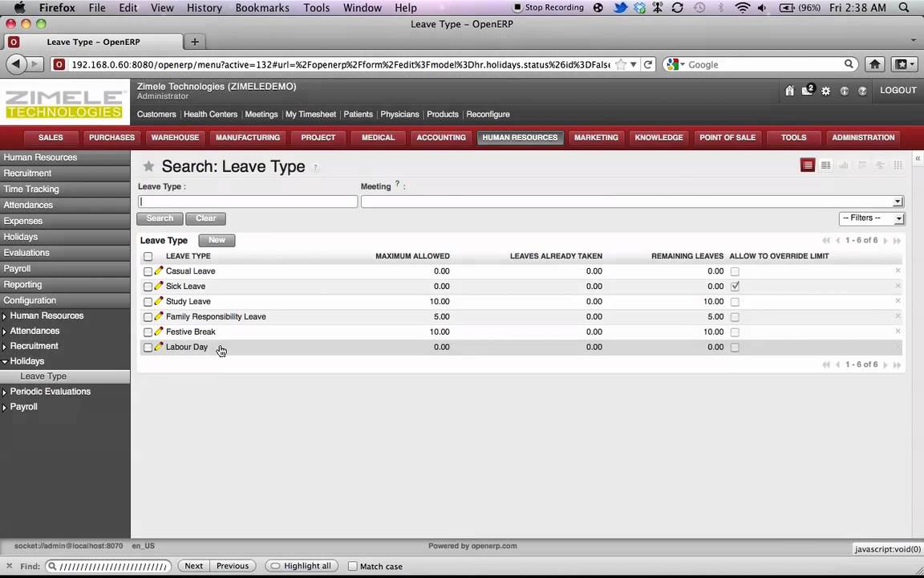Open home icon in OpenERP header
Image resolution: width=924 pixels, height=578 pixels.
point(789,91)
